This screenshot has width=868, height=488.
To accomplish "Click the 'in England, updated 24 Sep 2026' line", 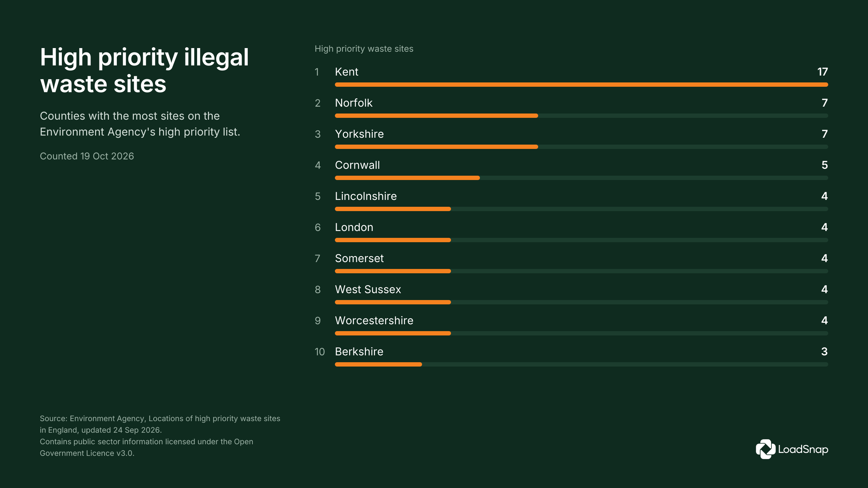I will 101,430.
